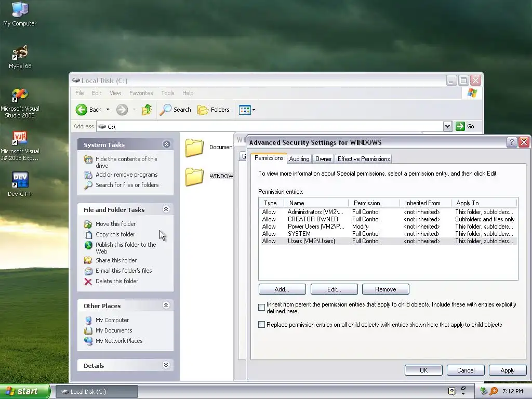Image resolution: width=532 pixels, height=399 pixels.
Task: Toggle Inherit from parent permission entries checkbox
Action: click(262, 308)
